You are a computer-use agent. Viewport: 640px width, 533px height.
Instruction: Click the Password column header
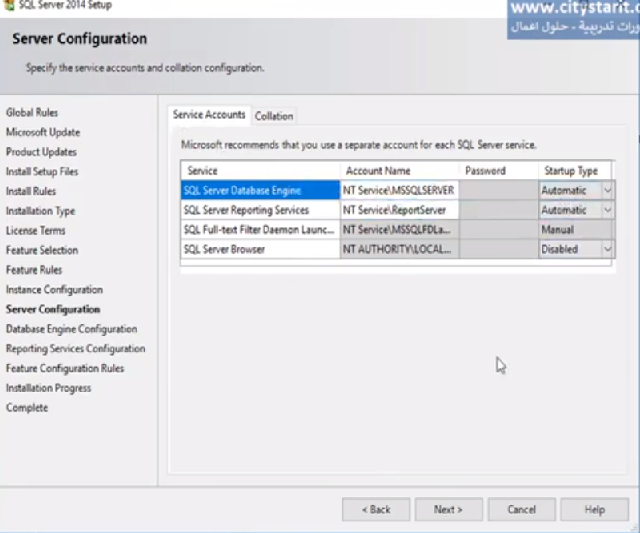(x=498, y=171)
